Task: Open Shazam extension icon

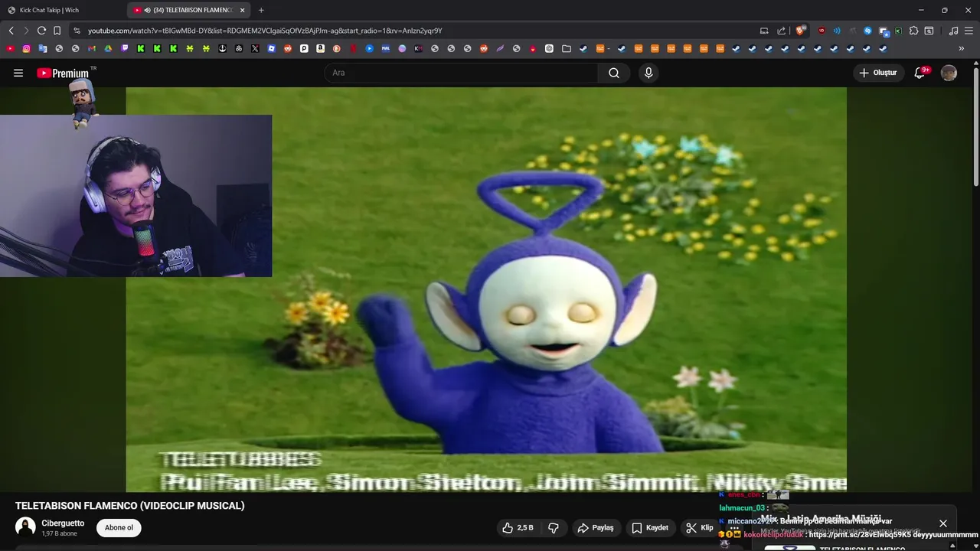Action: (x=867, y=31)
